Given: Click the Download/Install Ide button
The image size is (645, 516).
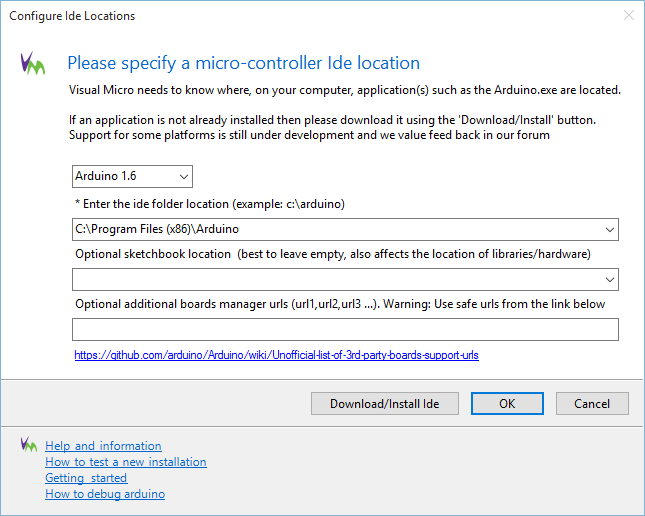Looking at the screenshot, I should pyautogui.click(x=385, y=404).
